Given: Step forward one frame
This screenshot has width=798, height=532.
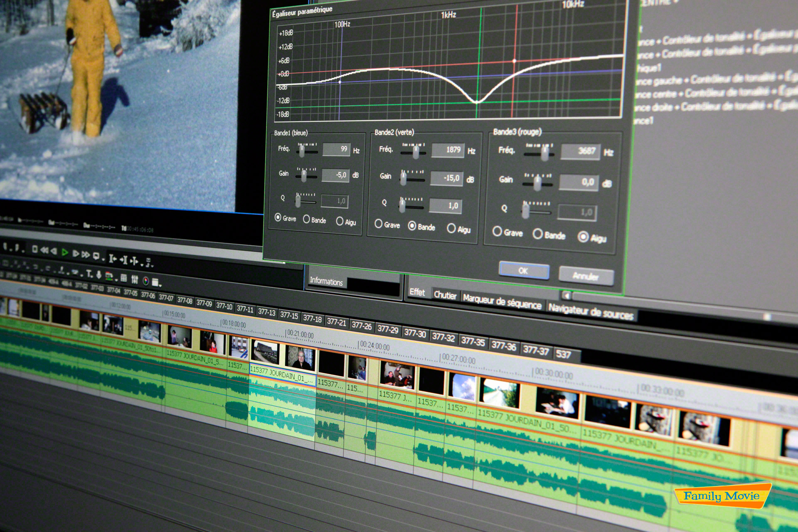Looking at the screenshot, I should point(76,254).
